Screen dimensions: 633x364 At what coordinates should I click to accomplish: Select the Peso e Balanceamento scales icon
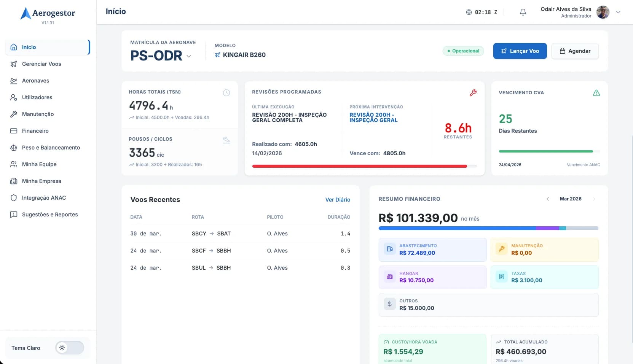tap(14, 148)
